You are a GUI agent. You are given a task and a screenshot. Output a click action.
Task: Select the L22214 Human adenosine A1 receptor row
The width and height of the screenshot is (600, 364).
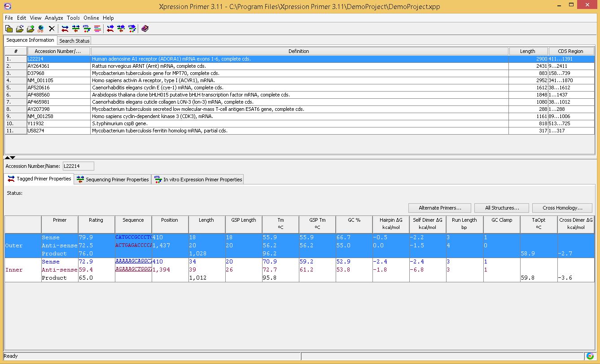click(300, 59)
